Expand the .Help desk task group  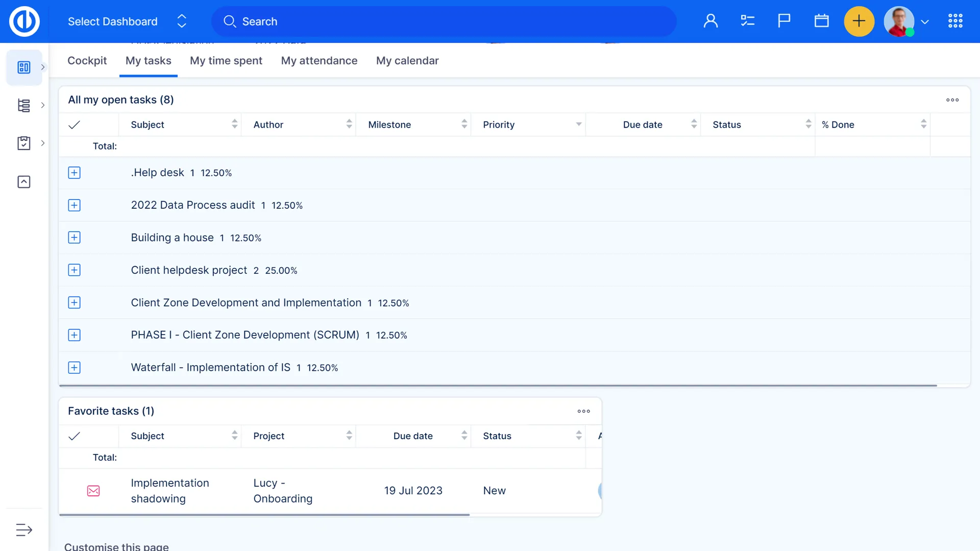75,173
